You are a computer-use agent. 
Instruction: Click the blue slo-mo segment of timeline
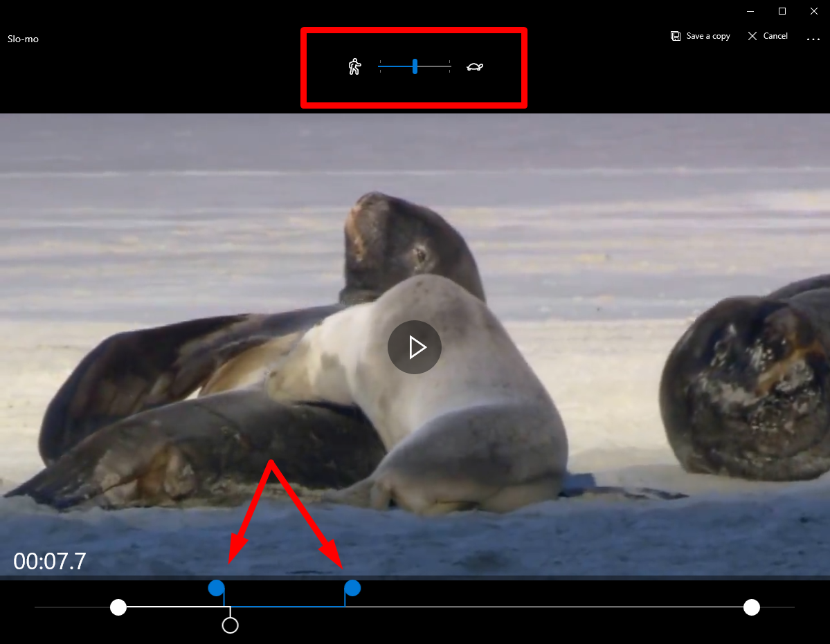click(x=288, y=607)
